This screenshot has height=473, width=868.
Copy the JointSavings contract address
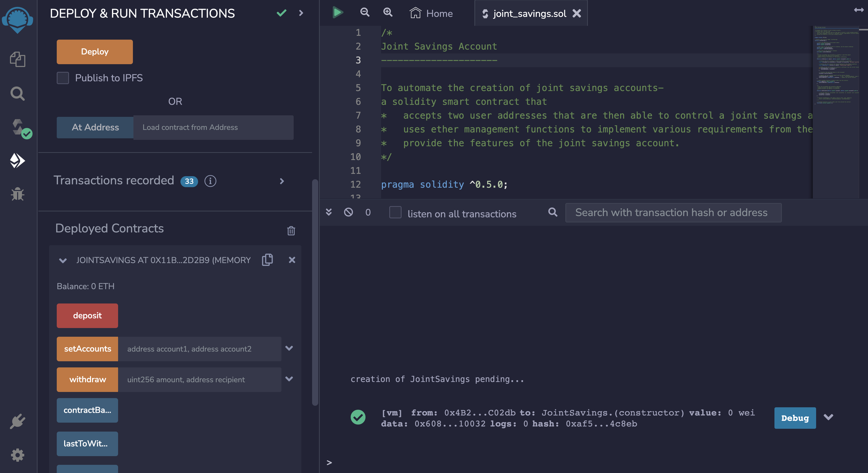[267, 260]
